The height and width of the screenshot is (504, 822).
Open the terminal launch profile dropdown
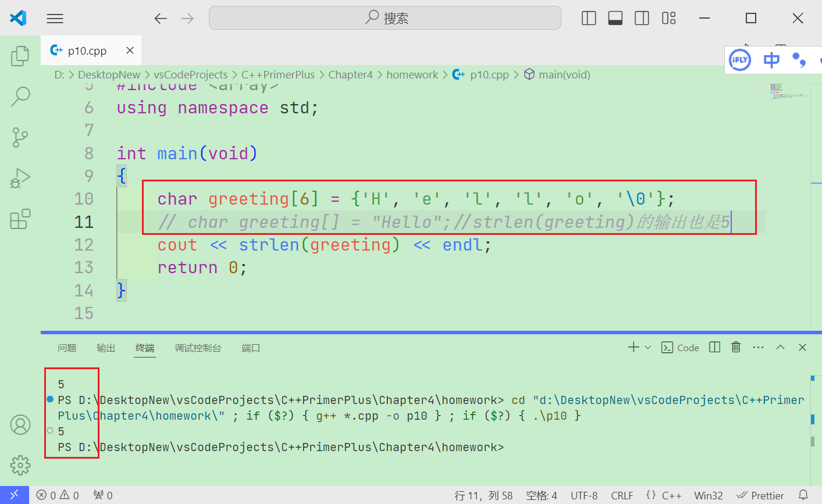648,348
